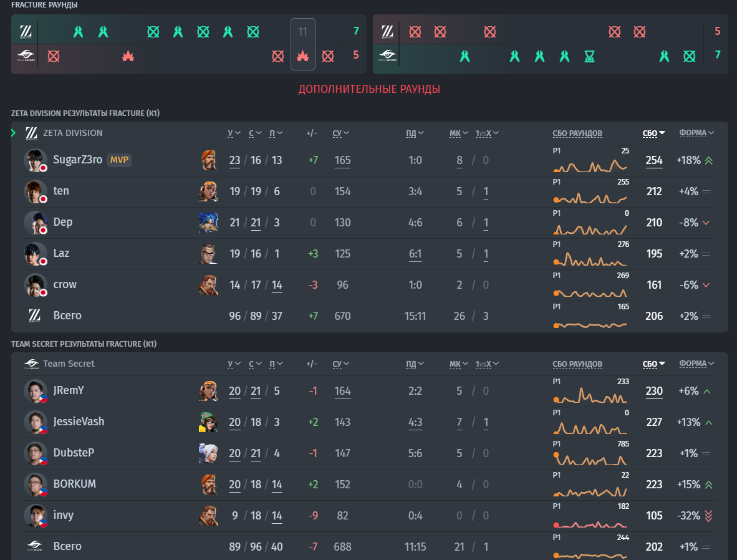Open SugarZ3ro's player profile name
The width and height of the screenshot is (737, 560).
[x=77, y=160]
